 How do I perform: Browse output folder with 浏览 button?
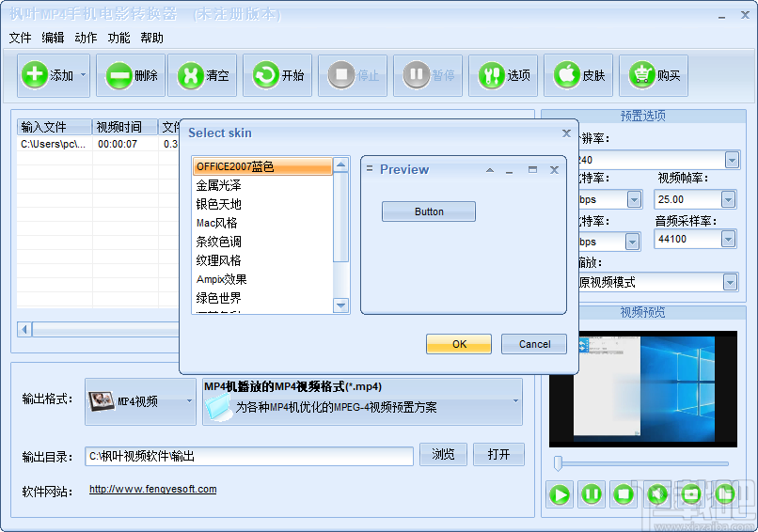tap(443, 454)
